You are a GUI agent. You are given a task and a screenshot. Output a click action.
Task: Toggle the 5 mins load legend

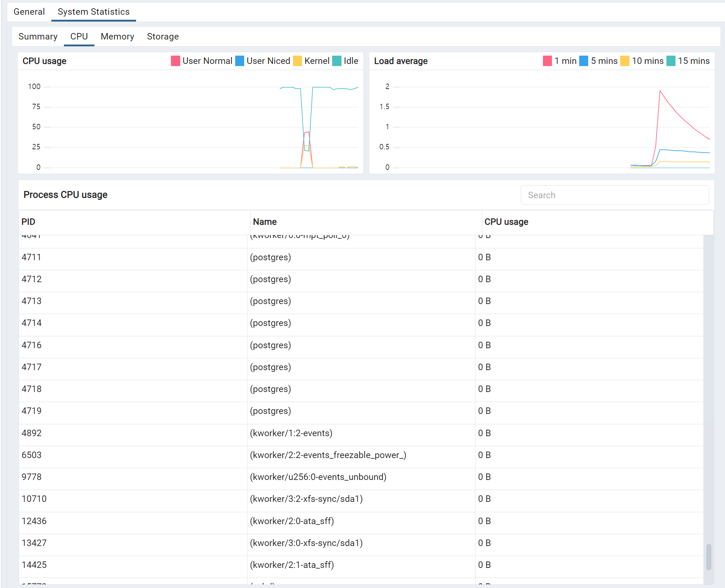pos(584,61)
